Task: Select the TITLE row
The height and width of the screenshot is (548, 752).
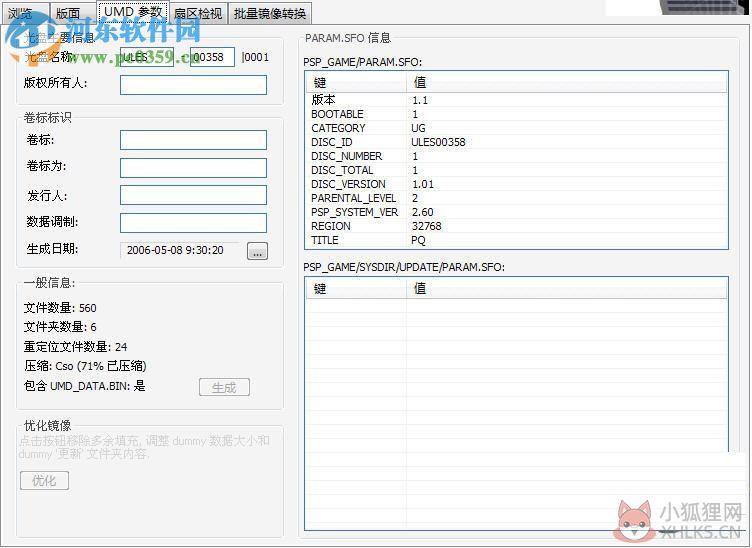Action: (517, 240)
